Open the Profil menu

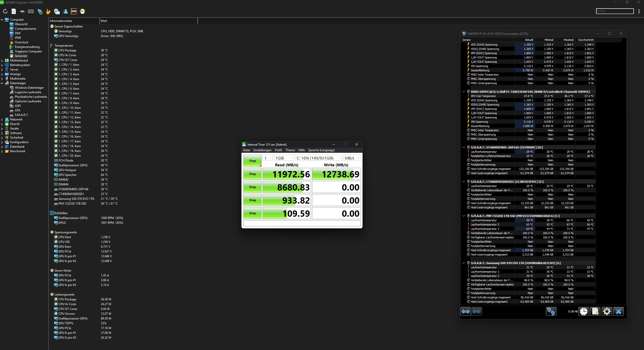click(x=278, y=150)
